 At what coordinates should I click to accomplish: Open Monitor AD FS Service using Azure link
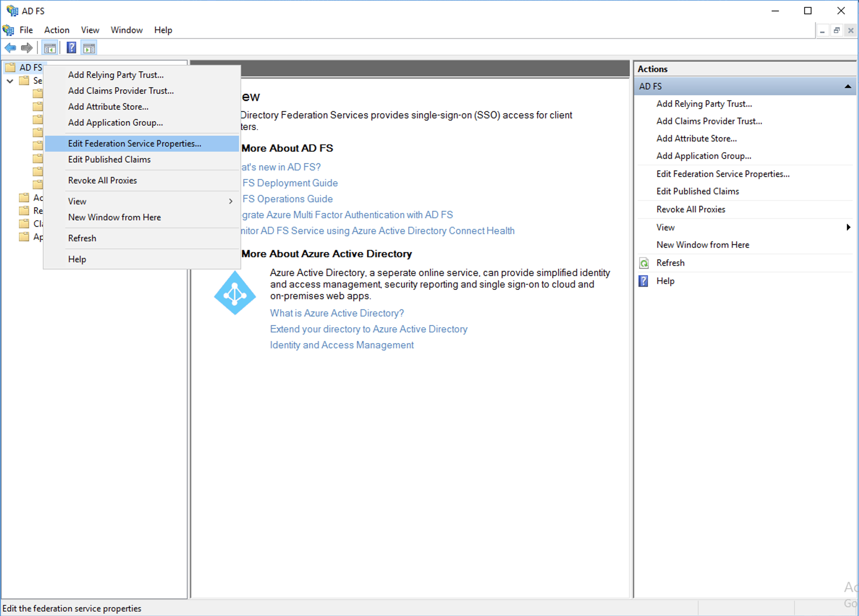(378, 231)
